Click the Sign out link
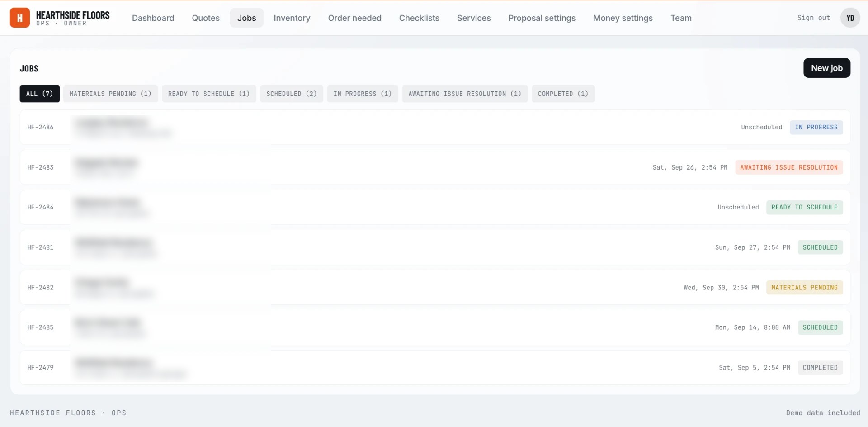 coord(813,18)
